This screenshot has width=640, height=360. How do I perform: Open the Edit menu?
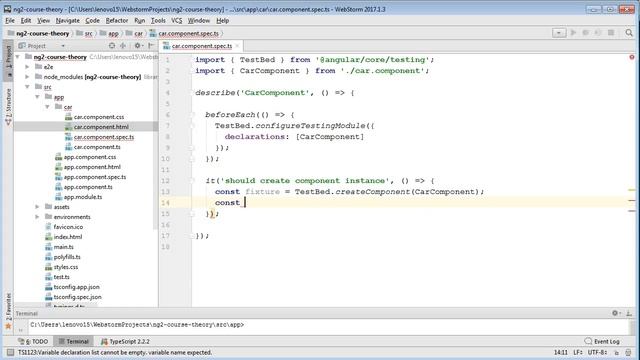[26, 20]
